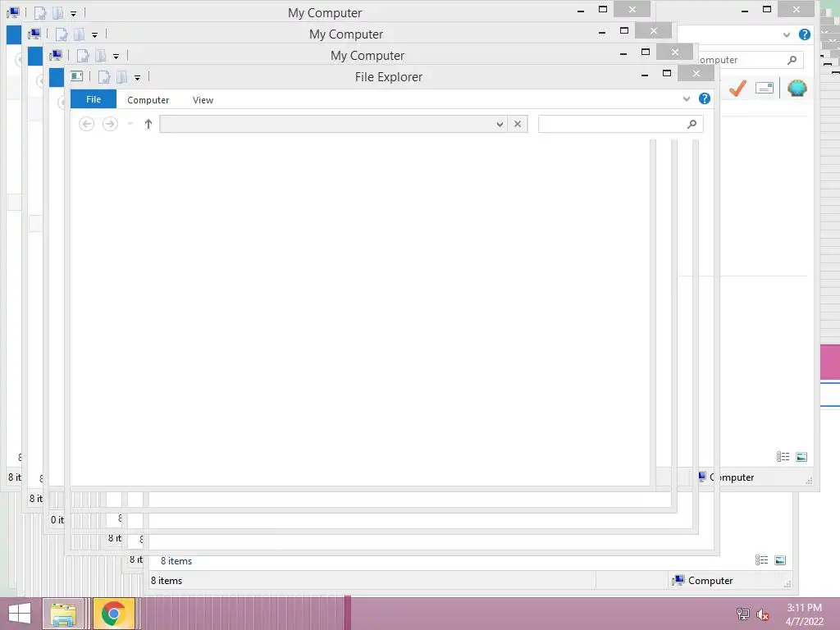Click New folder icon in third My Computer window
The height and width of the screenshot is (630, 840).
point(100,55)
